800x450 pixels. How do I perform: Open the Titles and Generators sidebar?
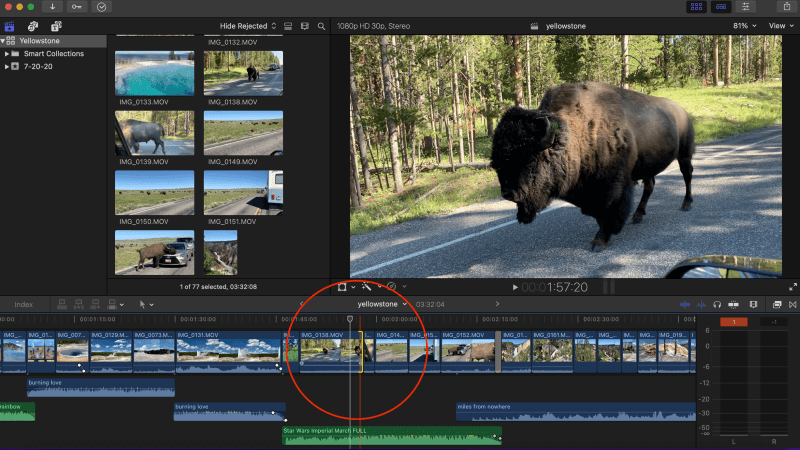coord(56,26)
